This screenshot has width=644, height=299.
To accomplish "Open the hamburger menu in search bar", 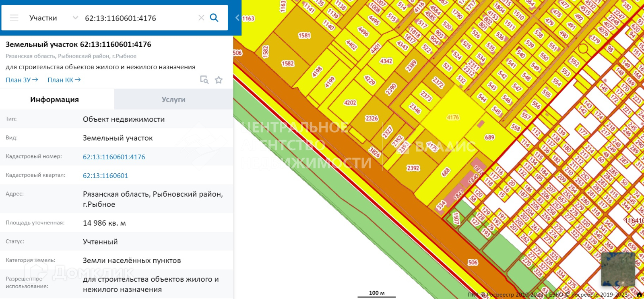I will [x=14, y=18].
